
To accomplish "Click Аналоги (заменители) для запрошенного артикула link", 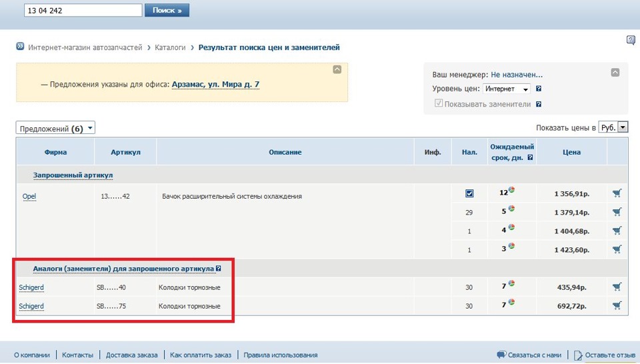I will tap(123, 269).
